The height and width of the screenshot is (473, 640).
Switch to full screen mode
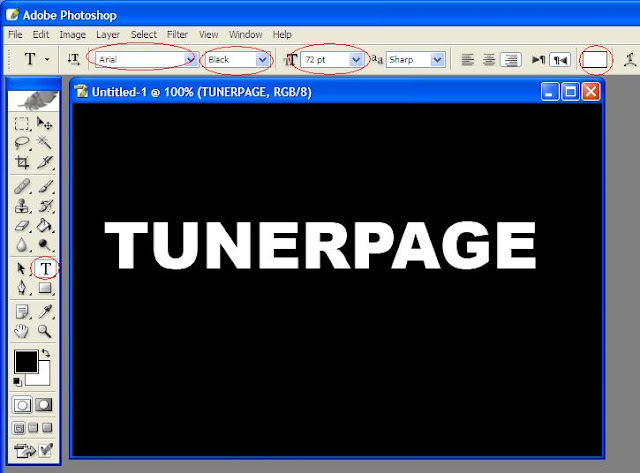47,428
